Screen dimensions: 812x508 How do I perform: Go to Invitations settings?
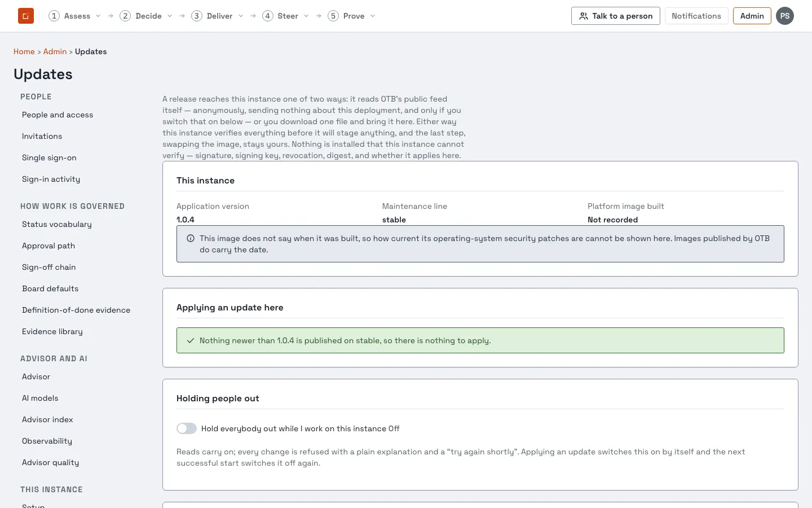pyautogui.click(x=42, y=136)
